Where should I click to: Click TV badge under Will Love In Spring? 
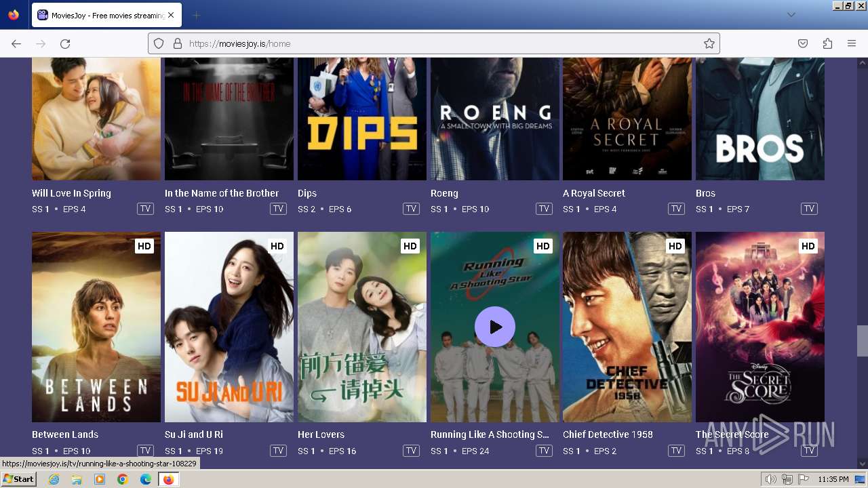click(145, 209)
